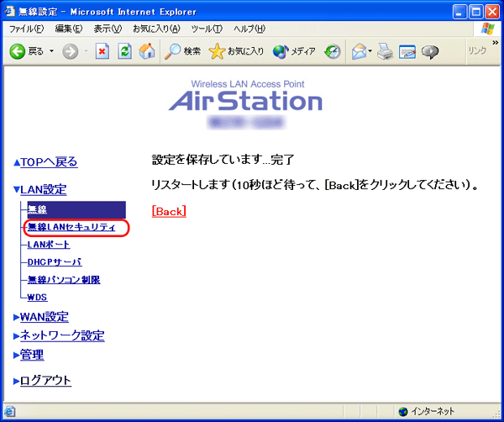Select the DHCPサーバ sidebar item

[x=54, y=262]
